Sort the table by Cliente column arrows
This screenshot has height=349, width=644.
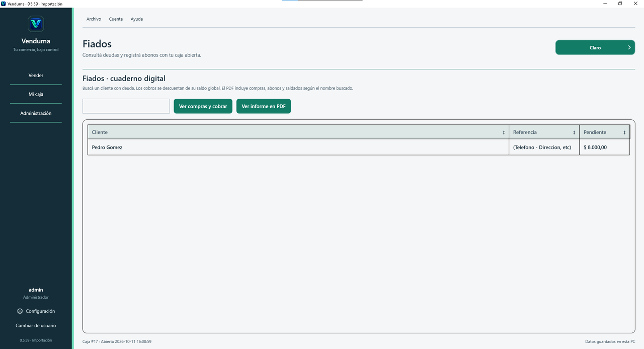pos(504,132)
